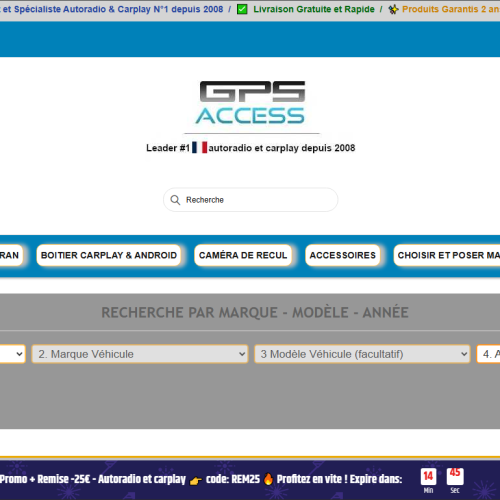Click the fire emoji in promo bar
The image size is (500, 500).
[268, 479]
